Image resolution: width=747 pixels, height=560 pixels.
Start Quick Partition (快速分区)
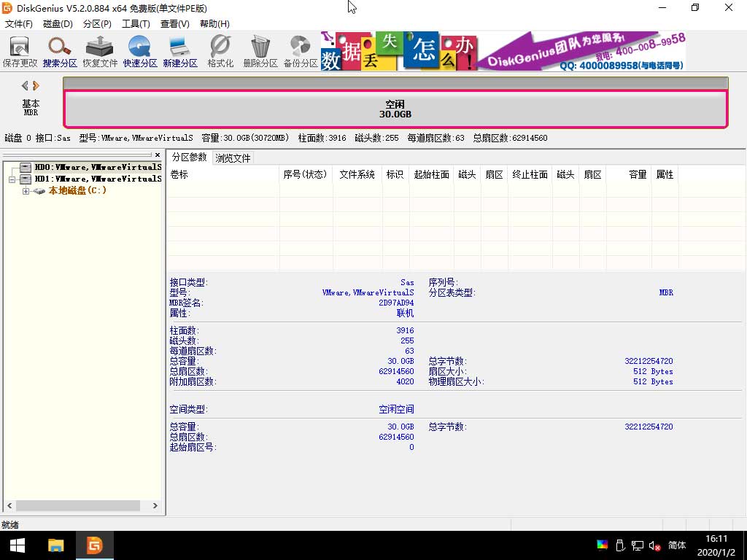pyautogui.click(x=139, y=52)
